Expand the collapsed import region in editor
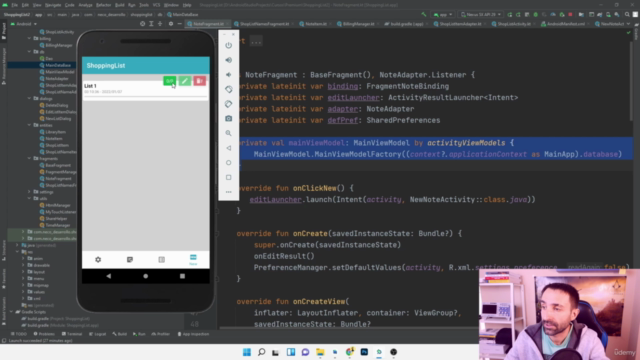The image size is (640, 360). click(x=256, y=41)
